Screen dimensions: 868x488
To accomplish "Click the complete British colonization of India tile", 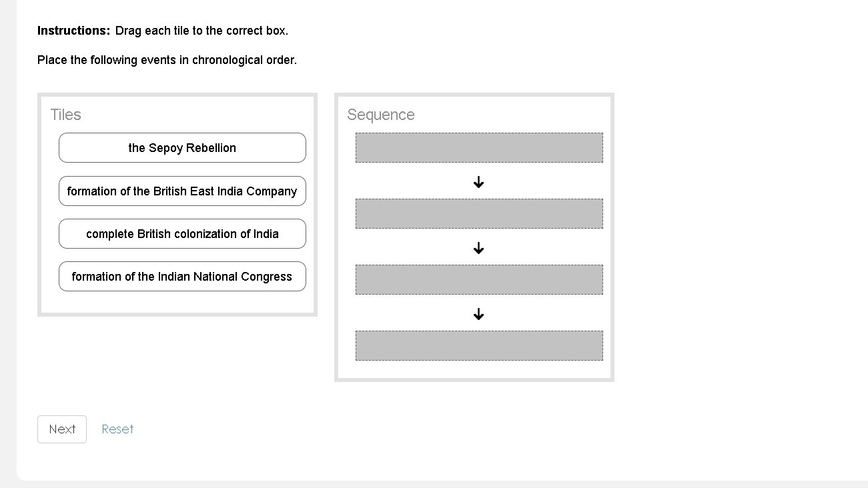I will [x=182, y=234].
